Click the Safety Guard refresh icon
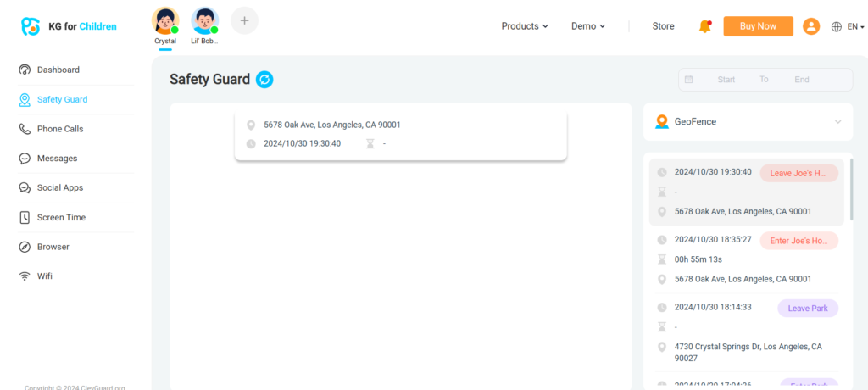 (x=264, y=80)
